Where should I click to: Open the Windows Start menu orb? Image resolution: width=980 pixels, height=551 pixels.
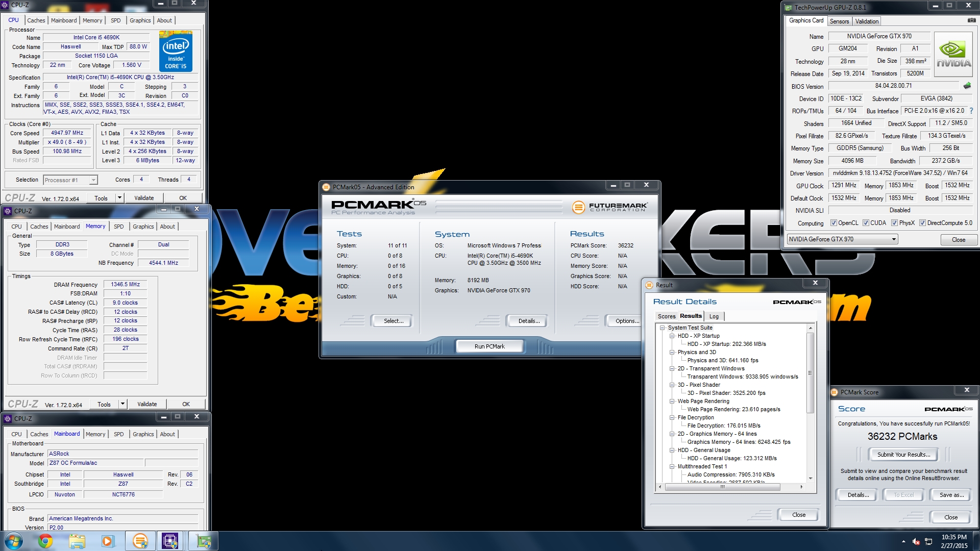[x=14, y=541]
